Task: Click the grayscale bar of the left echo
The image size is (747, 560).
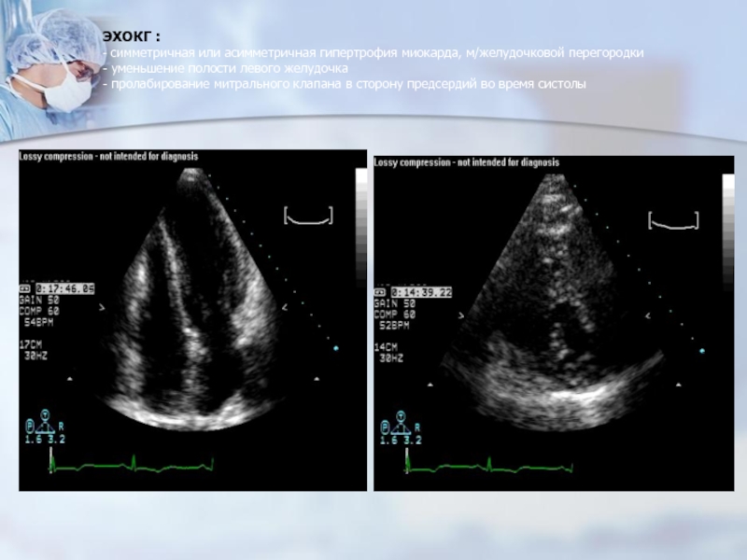Action: [361, 228]
